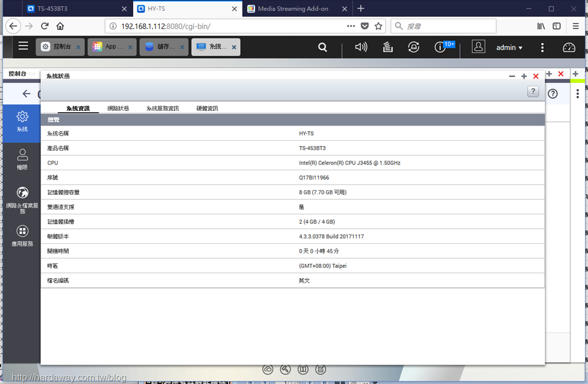Close the Media Streaming Add-on tab
This screenshot has width=588, height=384.
point(345,9)
